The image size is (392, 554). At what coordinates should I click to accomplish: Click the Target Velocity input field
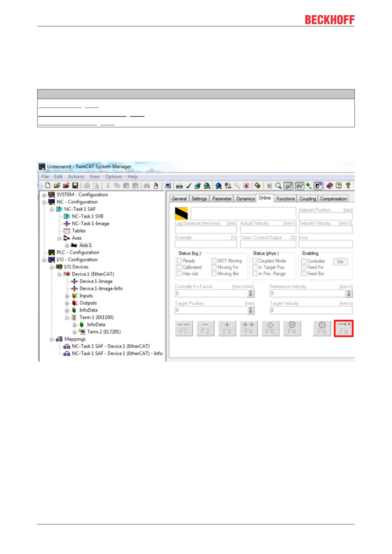311,310
